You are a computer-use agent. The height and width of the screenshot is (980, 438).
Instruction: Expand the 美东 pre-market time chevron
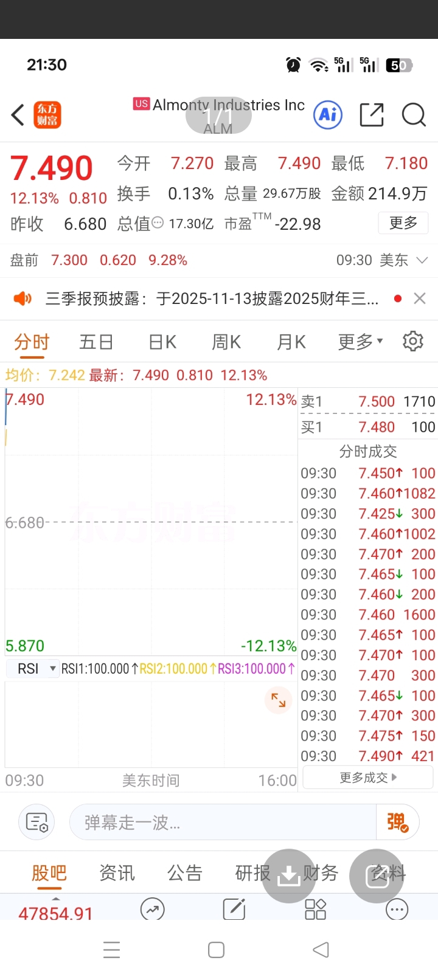422,260
